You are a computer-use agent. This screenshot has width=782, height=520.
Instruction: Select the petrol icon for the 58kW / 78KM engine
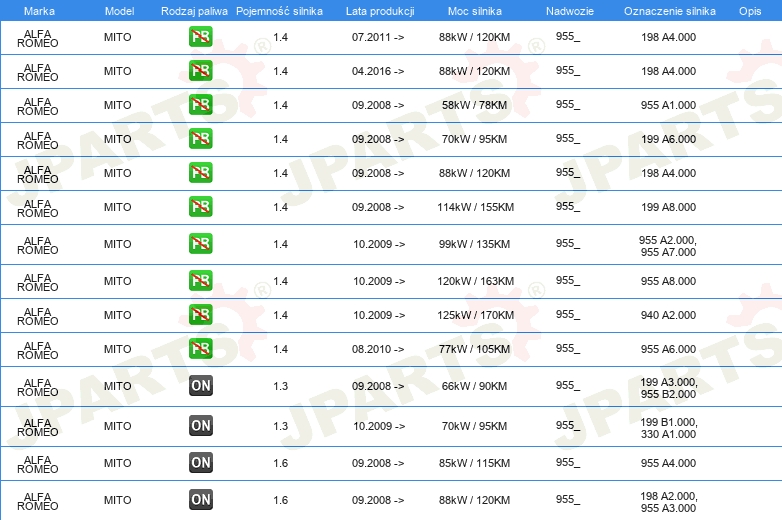point(200,105)
